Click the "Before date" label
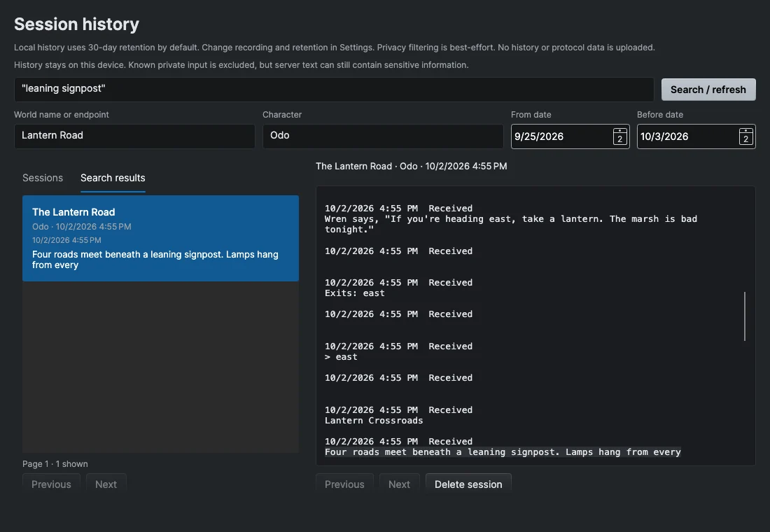This screenshot has width=770, height=532. (x=660, y=115)
